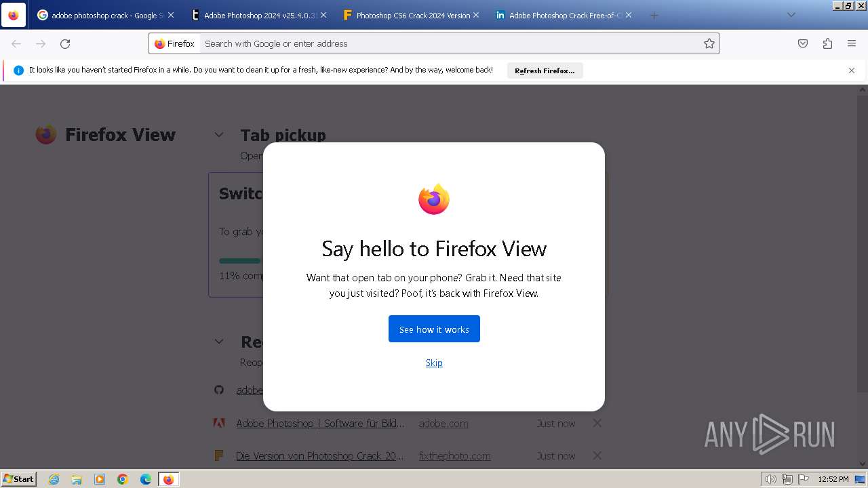The height and width of the screenshot is (488, 868).
Task: Click See how it works button
Action: [x=434, y=329]
